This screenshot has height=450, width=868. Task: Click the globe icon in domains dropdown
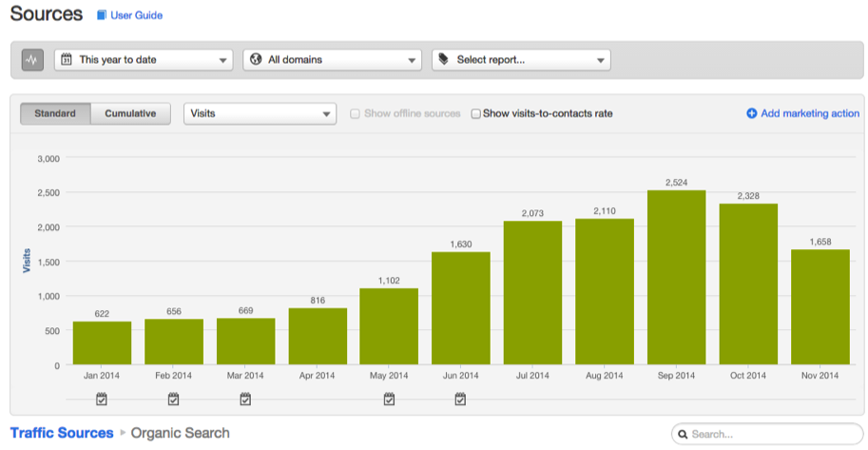pos(255,59)
